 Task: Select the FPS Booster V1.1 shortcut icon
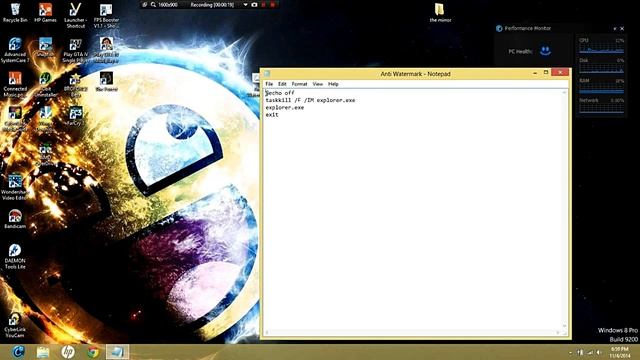pos(106,15)
